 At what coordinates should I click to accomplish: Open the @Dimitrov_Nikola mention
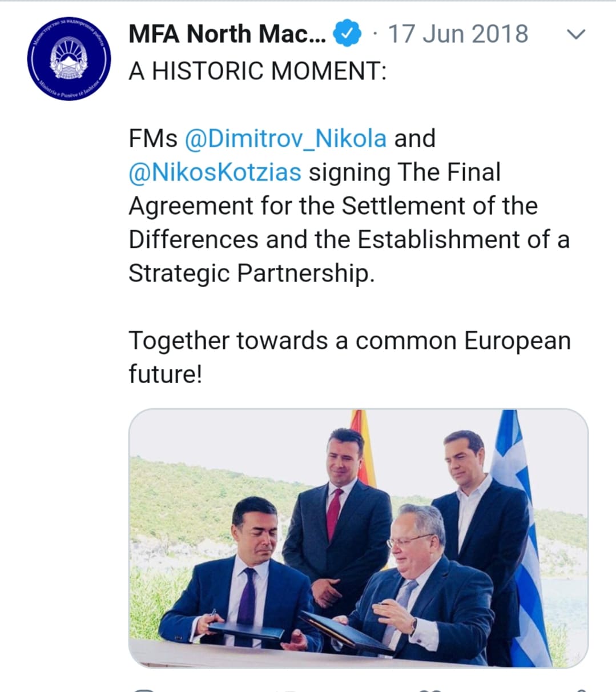pyautogui.click(x=286, y=138)
